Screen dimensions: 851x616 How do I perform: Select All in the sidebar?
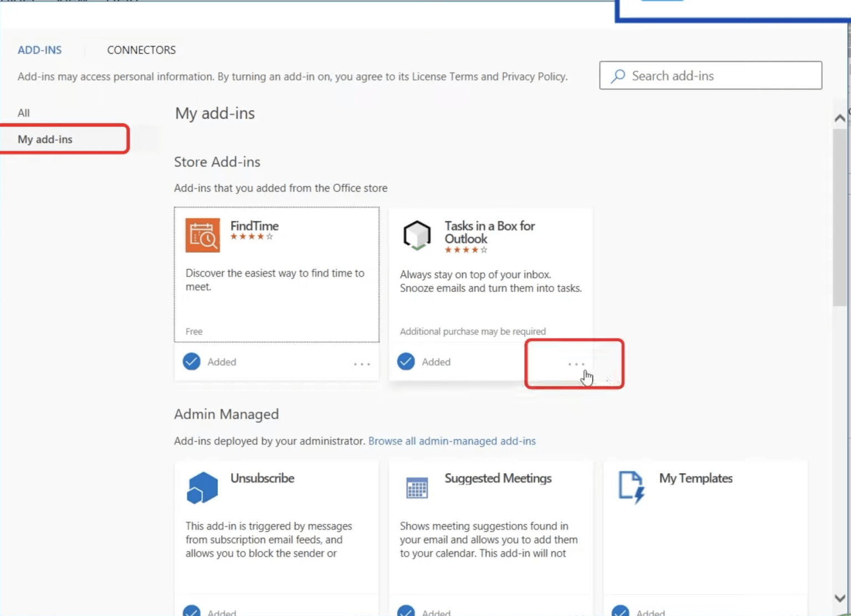24,112
